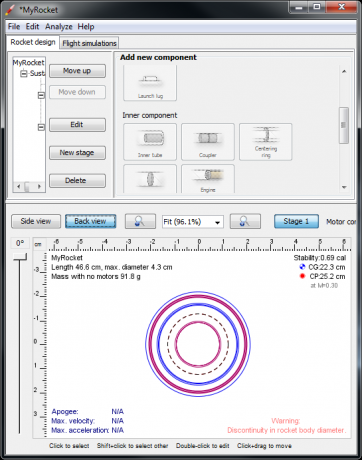The image size is (362, 460).
Task: Switch to the Flight simulations tab
Action: (89, 43)
